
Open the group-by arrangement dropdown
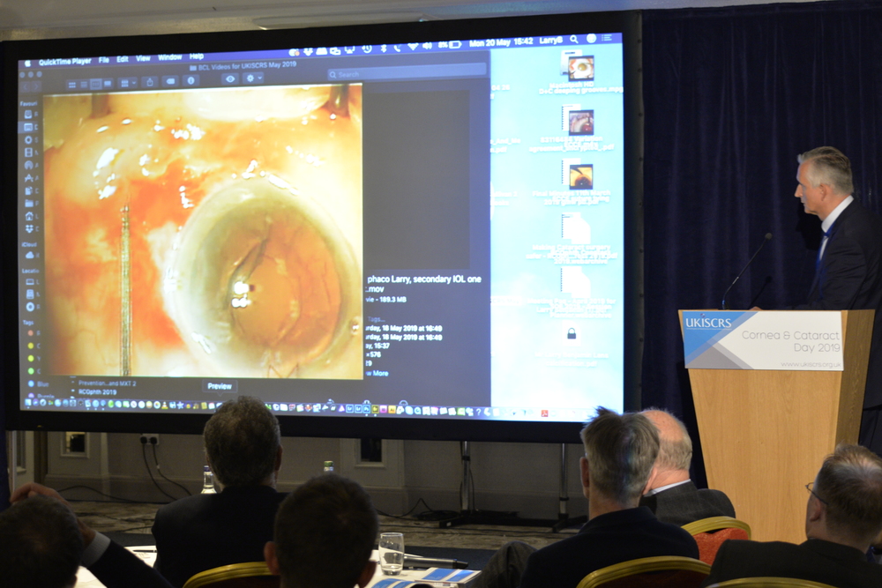[x=128, y=83]
